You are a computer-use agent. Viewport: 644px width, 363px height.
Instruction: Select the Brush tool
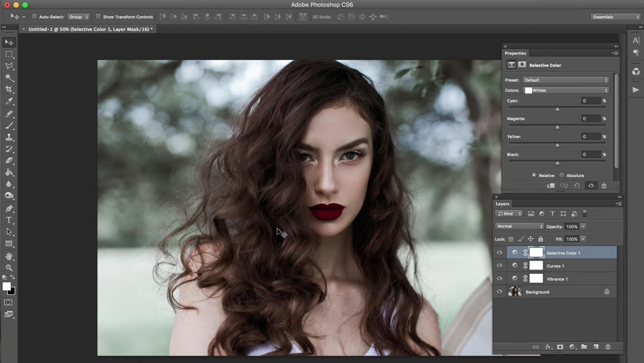[x=9, y=126]
